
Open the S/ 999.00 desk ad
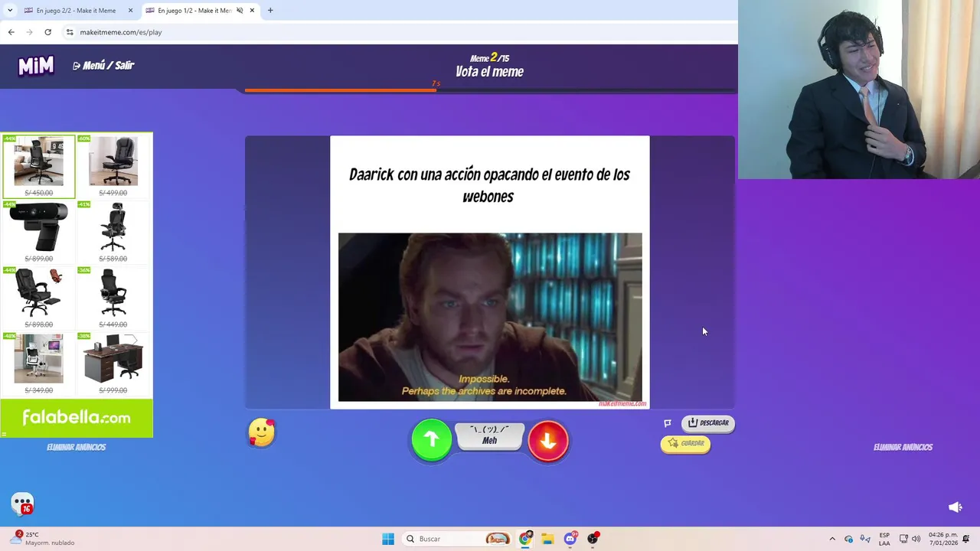pyautogui.click(x=113, y=364)
